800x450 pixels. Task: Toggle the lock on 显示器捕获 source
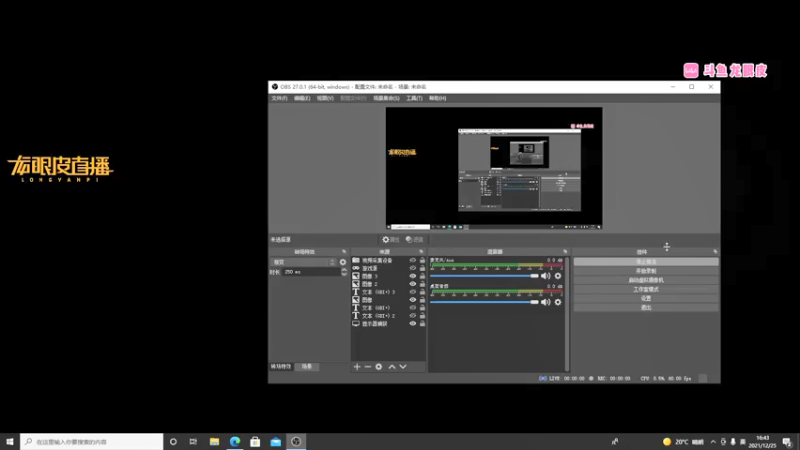pos(422,323)
